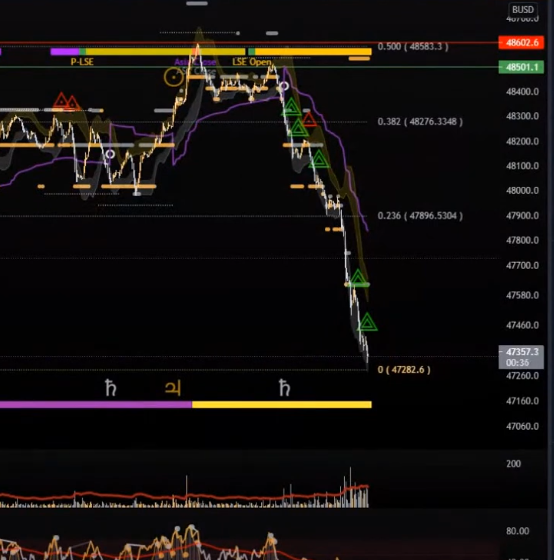
Task: Click the red volume moving average line
Action: [184, 496]
